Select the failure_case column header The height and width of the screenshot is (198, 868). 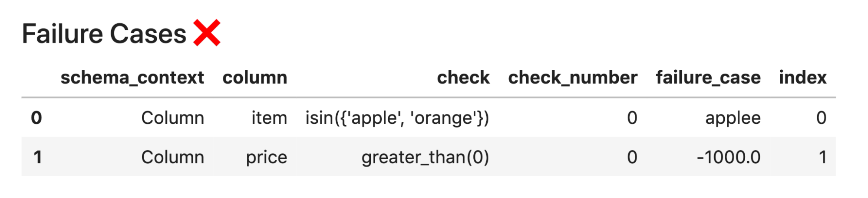coord(708,78)
